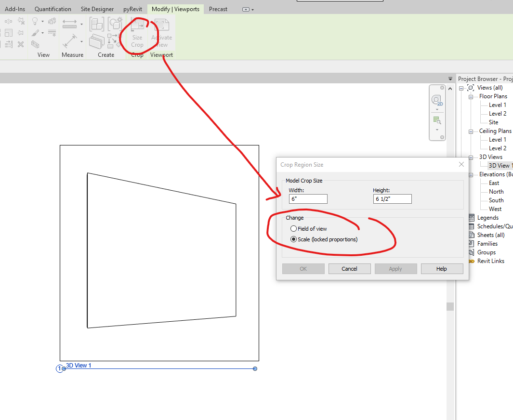Select Families in Project Browser
The image size is (513, 420).
pos(487,244)
